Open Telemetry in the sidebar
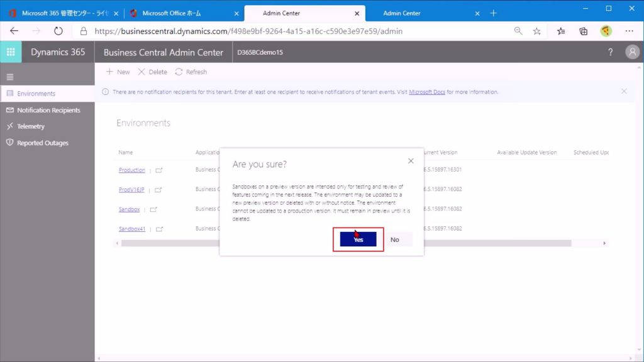Screen dimensions: 644x362 (48, 126)
